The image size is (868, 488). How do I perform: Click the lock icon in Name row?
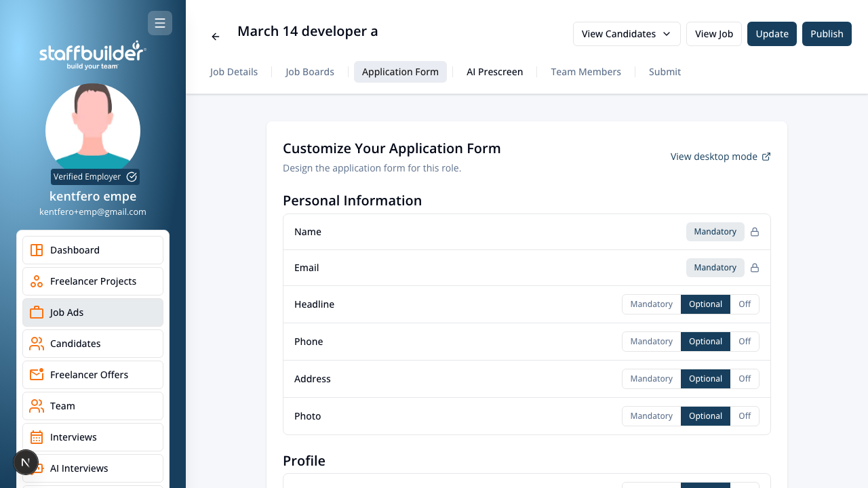[755, 232]
